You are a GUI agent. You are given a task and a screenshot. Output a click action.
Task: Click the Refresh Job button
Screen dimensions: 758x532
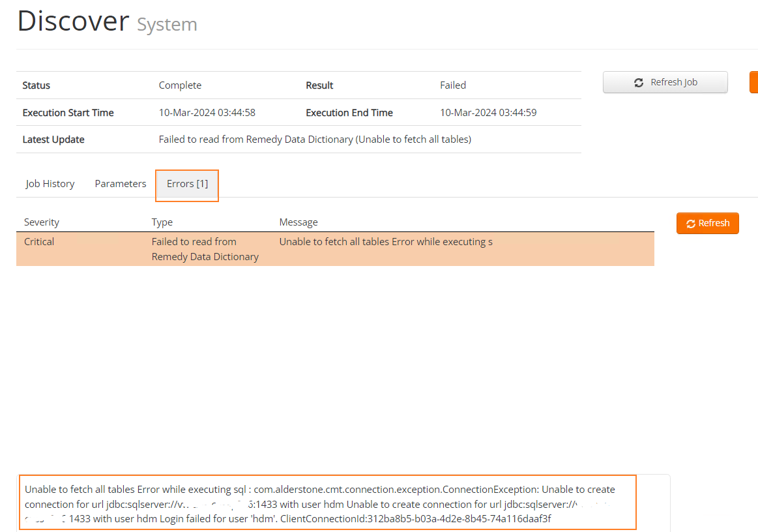tap(665, 82)
